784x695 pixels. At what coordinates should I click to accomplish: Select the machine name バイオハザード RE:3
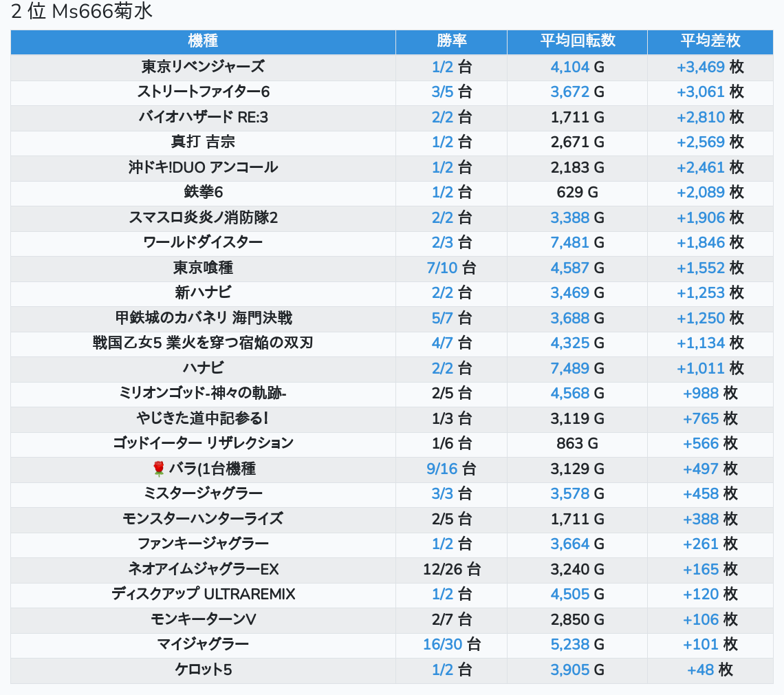[x=203, y=117]
